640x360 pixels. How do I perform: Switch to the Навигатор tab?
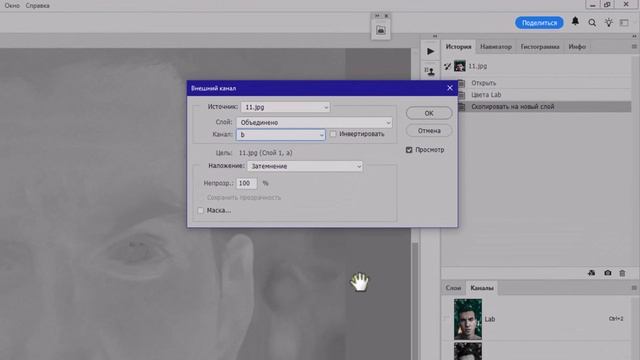[496, 47]
